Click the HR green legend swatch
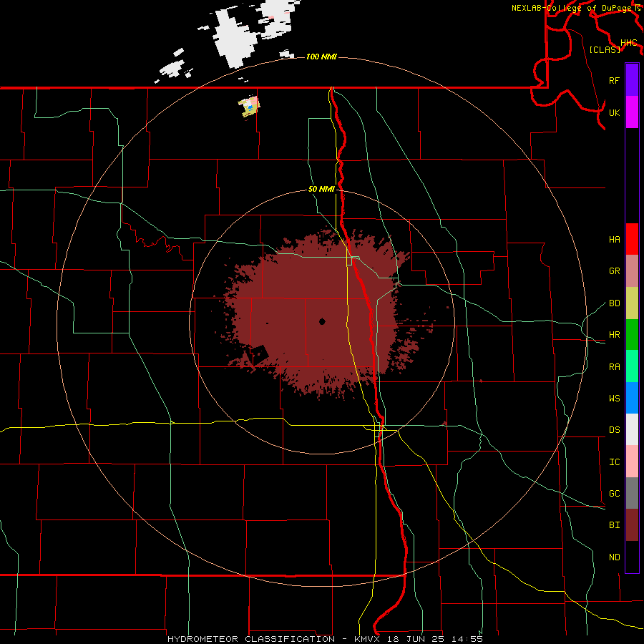Image resolution: width=644 pixels, height=644 pixels. pyautogui.click(x=632, y=334)
